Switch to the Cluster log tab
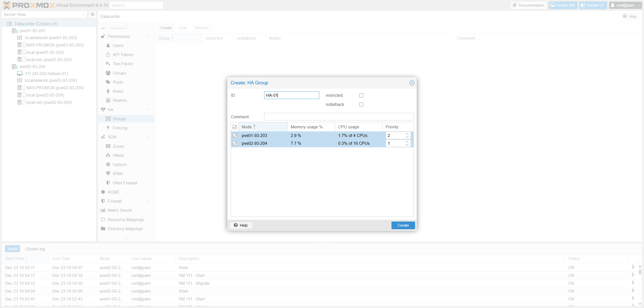Screen dimensions: 644x308 click(x=35, y=249)
